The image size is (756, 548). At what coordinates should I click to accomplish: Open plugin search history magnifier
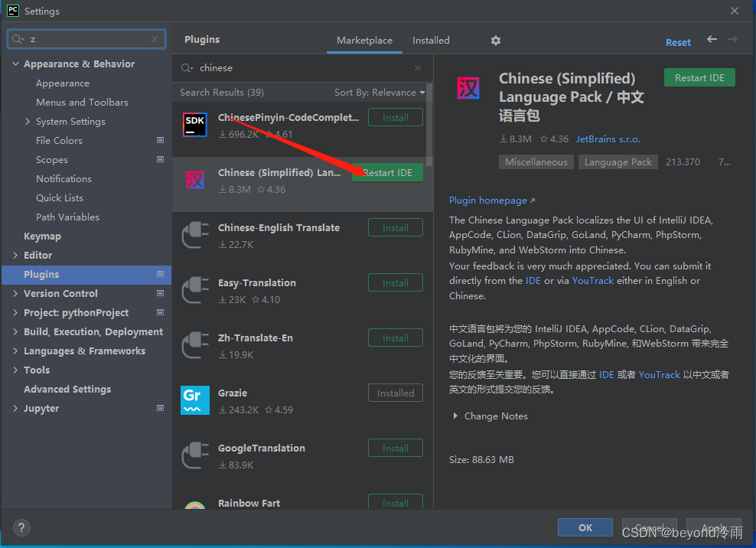(187, 68)
